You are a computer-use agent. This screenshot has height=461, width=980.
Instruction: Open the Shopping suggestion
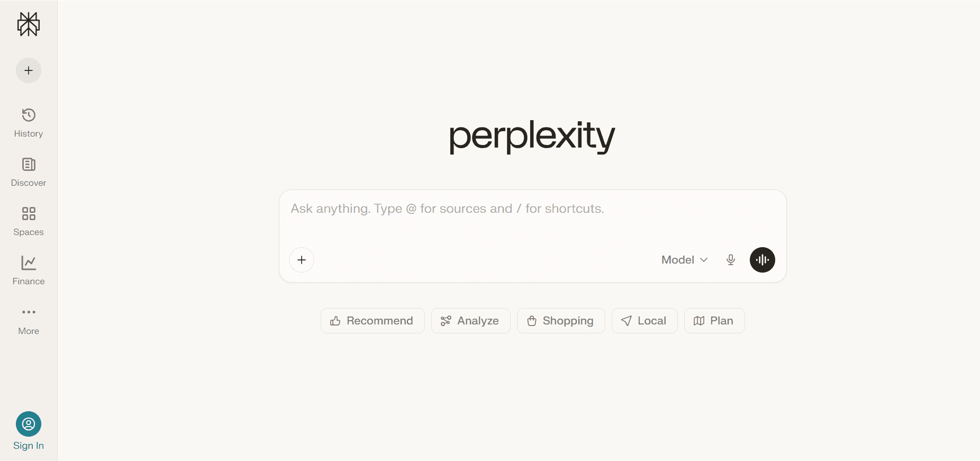(560, 320)
